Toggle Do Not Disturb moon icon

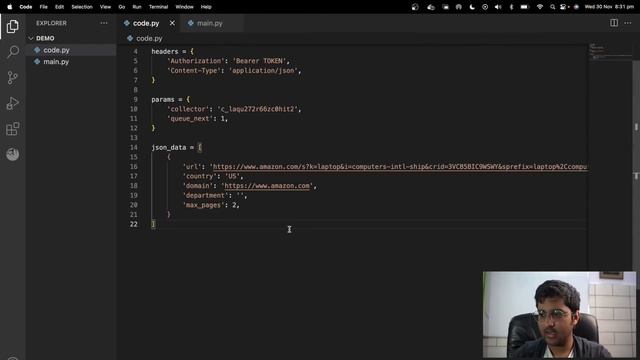coord(472,7)
